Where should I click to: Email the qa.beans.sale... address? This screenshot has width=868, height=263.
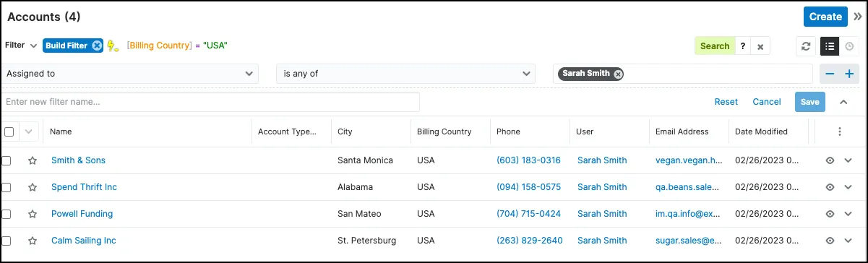pos(688,187)
